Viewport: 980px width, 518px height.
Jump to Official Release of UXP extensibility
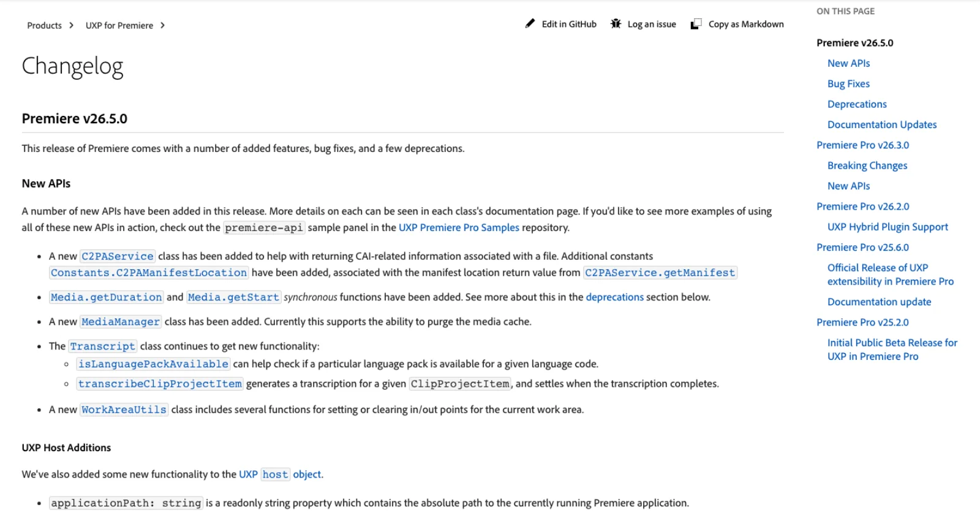pyautogui.click(x=891, y=275)
